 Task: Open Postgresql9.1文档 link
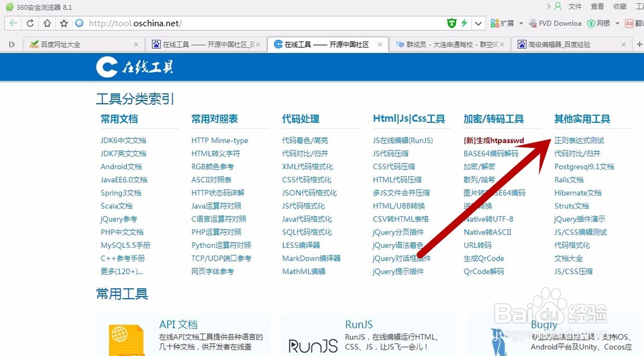(584, 167)
